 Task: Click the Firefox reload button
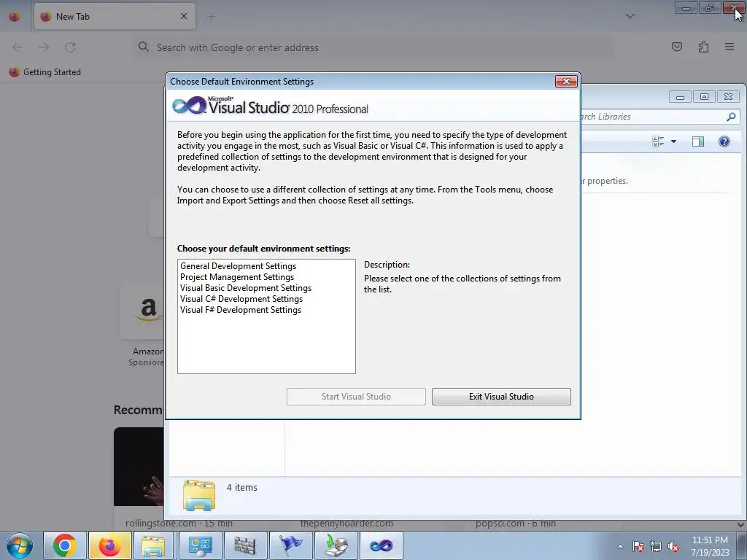(x=71, y=47)
